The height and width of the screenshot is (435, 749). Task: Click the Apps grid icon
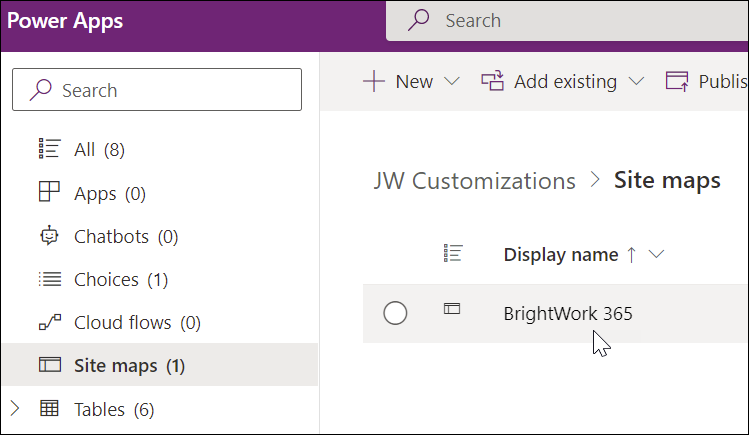[x=49, y=193]
